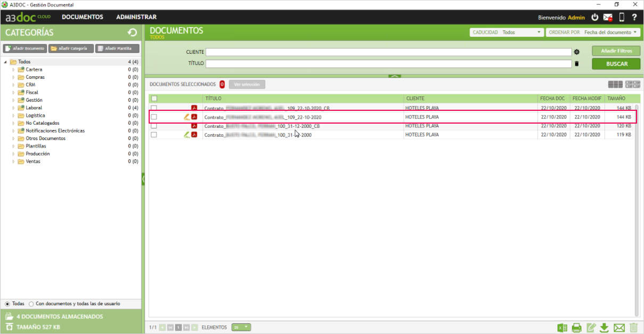Click the trash icon next to Título field
Viewport: 644px width, 334px height.
pos(576,64)
